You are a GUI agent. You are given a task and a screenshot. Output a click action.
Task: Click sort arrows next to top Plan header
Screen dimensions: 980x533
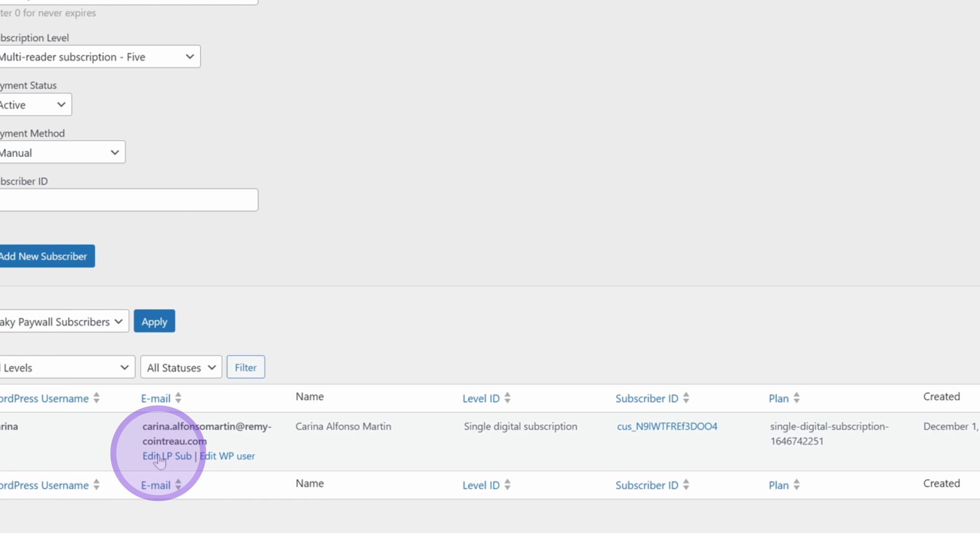(x=796, y=398)
